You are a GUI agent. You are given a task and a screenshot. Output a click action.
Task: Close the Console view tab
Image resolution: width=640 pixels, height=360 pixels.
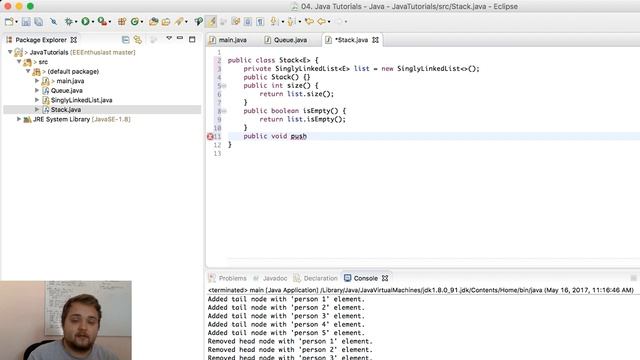[x=385, y=278]
